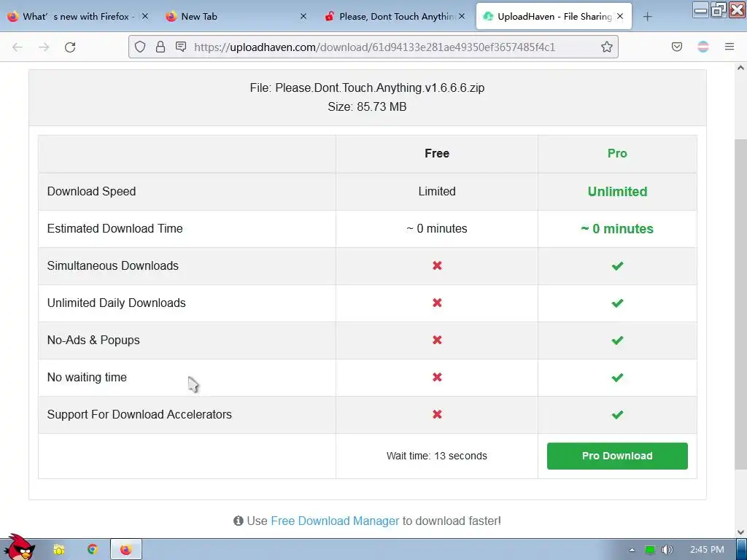
Task: Click the green Pro column header
Action: pos(617,153)
